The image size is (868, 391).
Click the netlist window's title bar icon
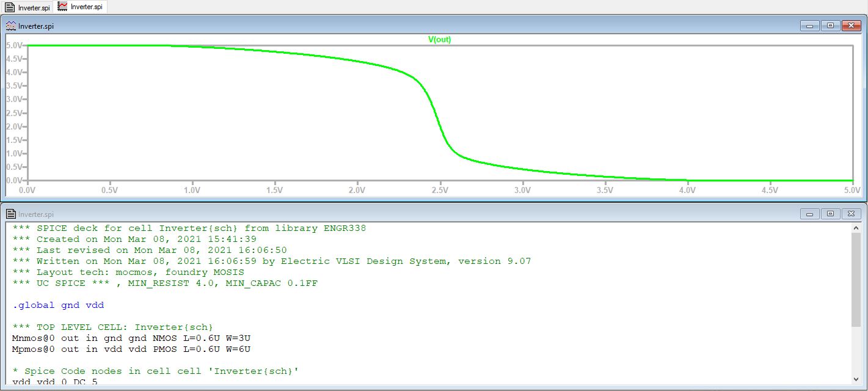click(11, 214)
